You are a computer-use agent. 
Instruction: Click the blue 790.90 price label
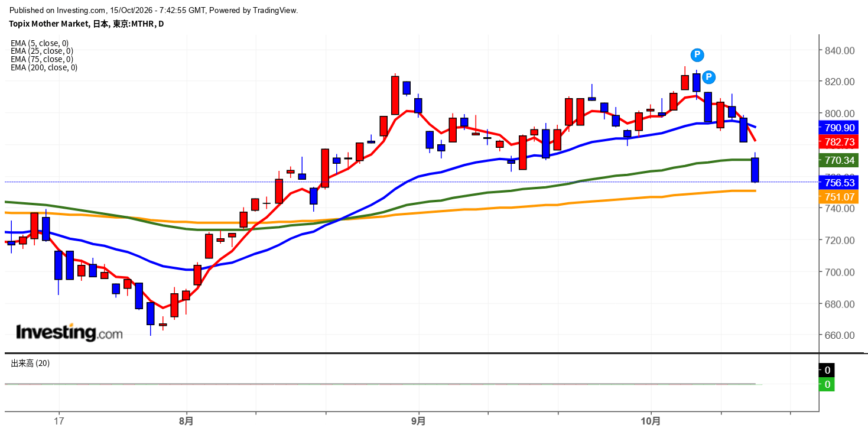[838, 128]
